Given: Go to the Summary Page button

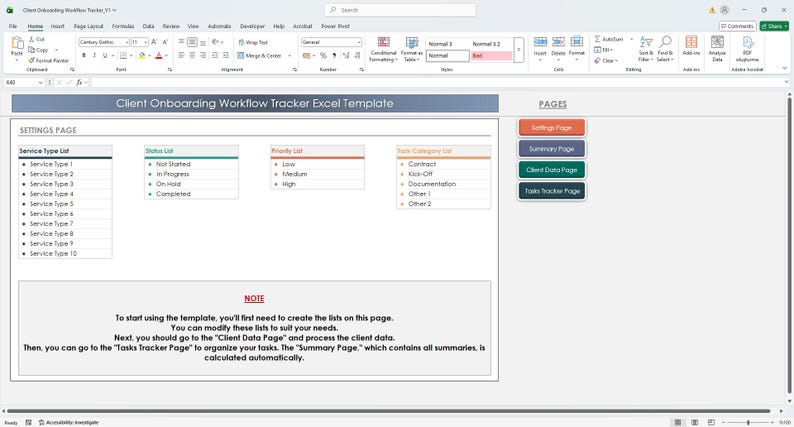Looking at the screenshot, I should (551, 149).
